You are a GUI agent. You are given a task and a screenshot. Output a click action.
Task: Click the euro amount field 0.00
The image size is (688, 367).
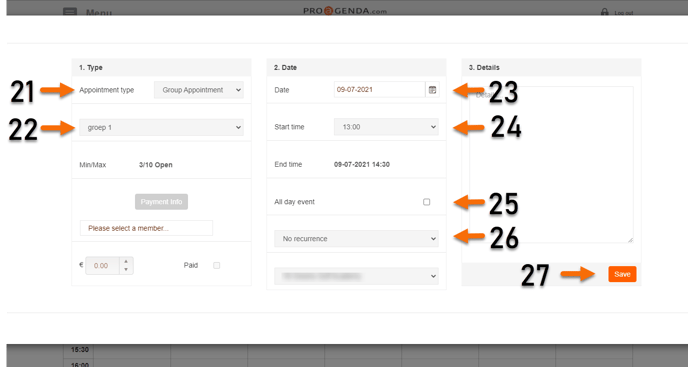[x=102, y=266]
